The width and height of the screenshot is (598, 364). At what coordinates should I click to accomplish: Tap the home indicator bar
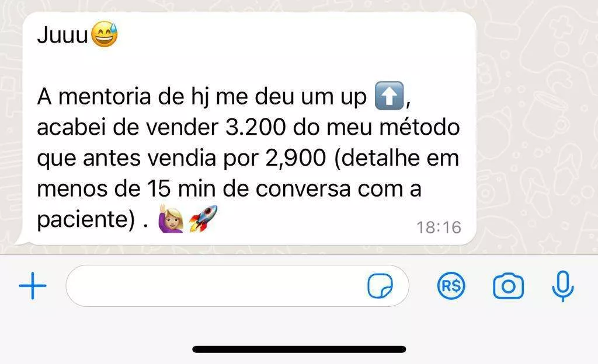coord(299,349)
